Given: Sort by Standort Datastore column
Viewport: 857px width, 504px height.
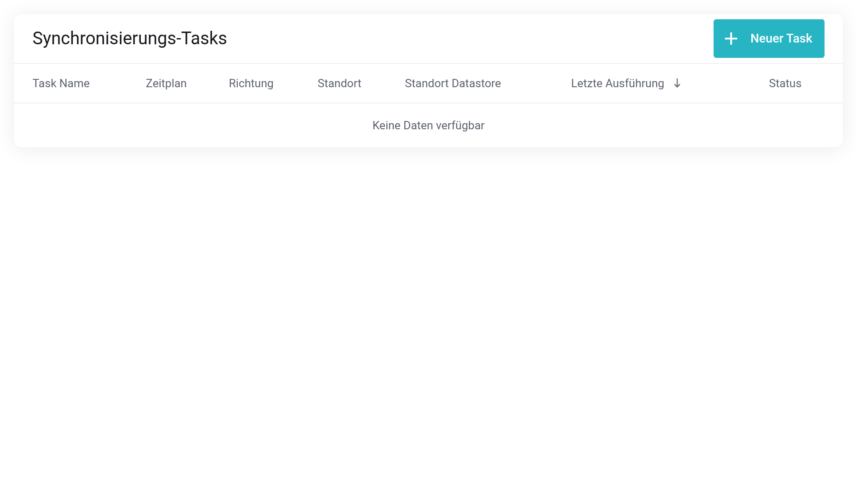Looking at the screenshot, I should click(x=453, y=83).
